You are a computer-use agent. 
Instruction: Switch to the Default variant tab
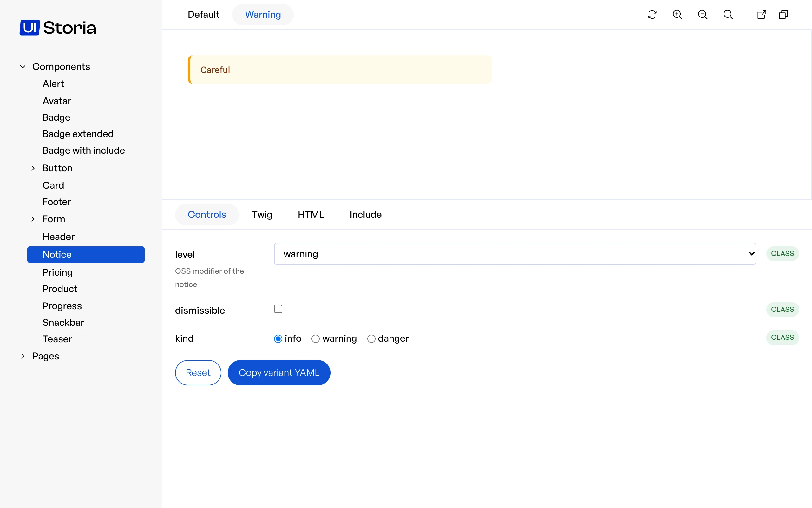[203, 15]
